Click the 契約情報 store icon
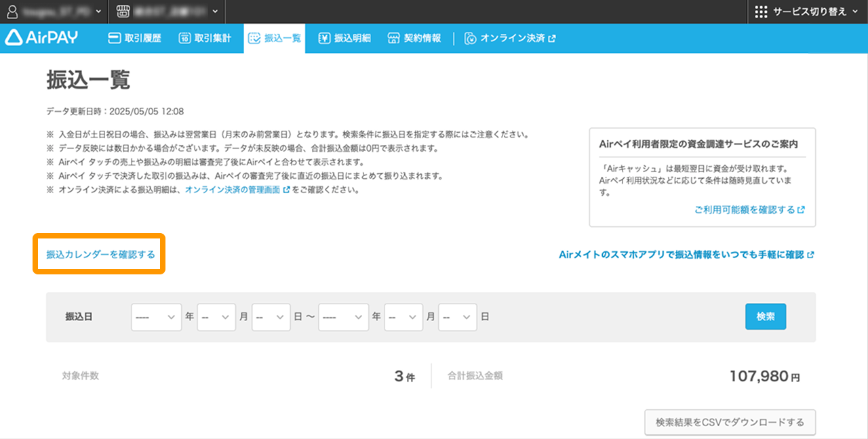This screenshot has width=868, height=439. tap(394, 39)
